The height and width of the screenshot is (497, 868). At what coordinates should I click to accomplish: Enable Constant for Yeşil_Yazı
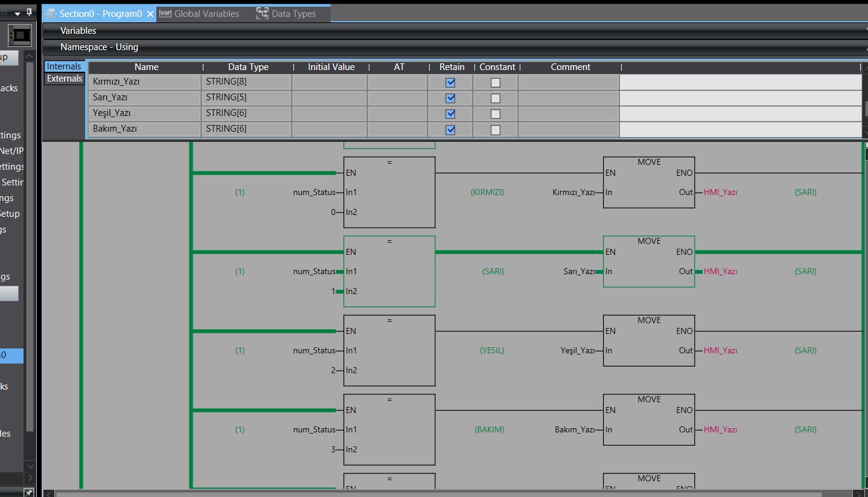pos(496,114)
